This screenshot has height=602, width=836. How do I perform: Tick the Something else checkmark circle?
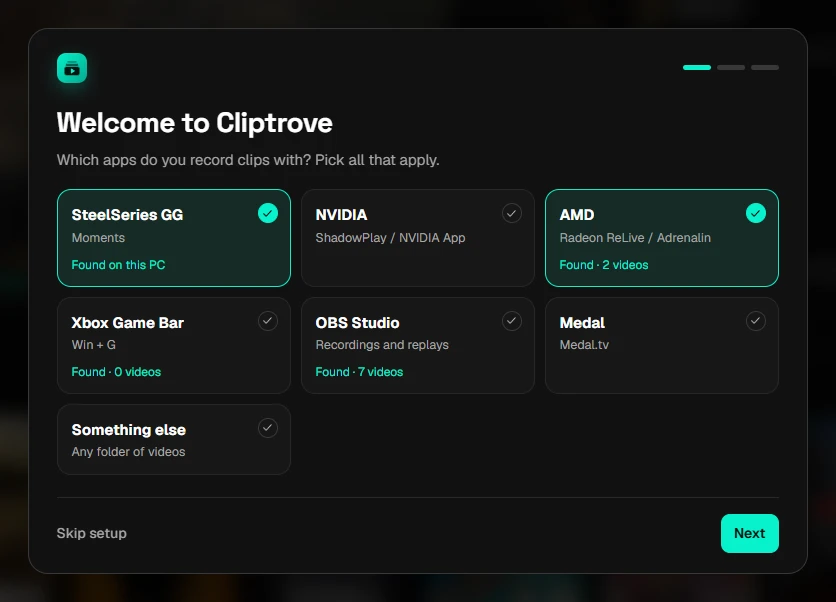point(268,428)
